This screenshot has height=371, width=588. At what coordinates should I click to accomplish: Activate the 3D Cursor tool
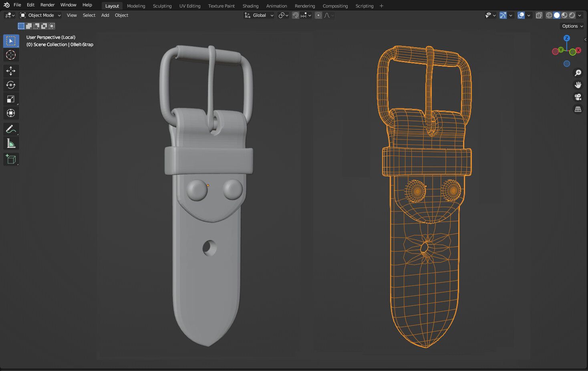pos(11,55)
